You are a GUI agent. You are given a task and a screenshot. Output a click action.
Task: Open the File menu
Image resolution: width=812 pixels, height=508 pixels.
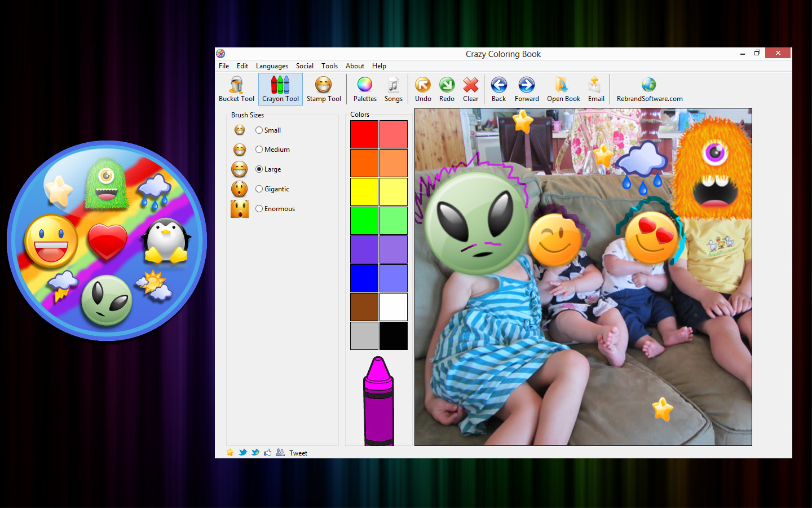[x=224, y=66]
